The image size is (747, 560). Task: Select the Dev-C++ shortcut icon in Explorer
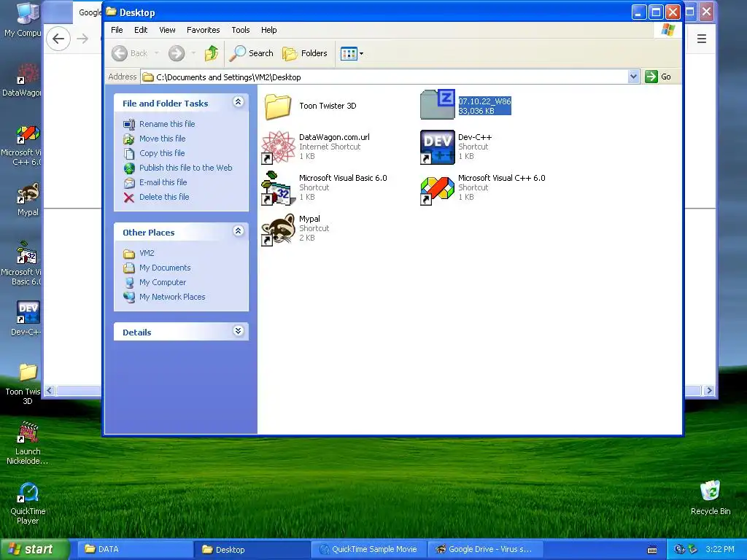438,147
